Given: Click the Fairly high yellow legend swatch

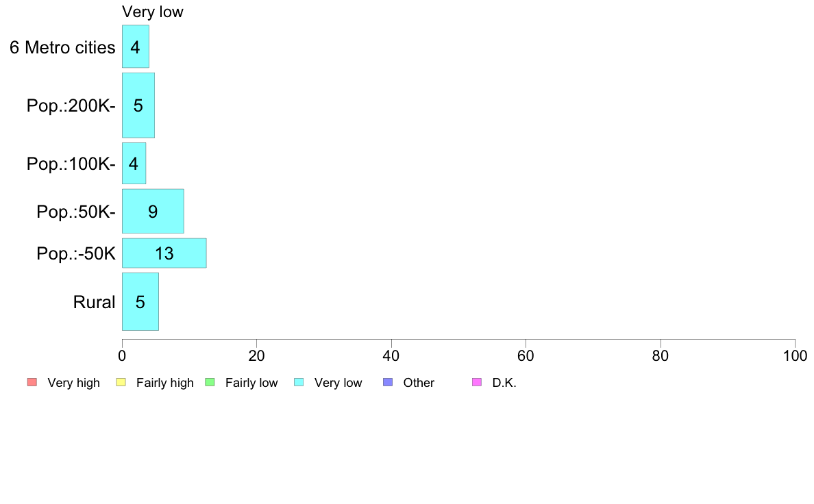Looking at the screenshot, I should coord(121,383).
